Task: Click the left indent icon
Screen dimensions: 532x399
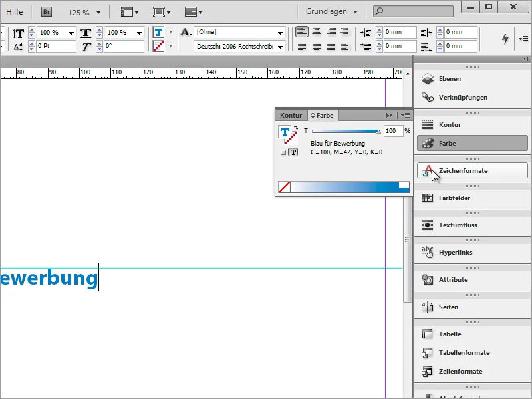Action: pyautogui.click(x=366, y=32)
